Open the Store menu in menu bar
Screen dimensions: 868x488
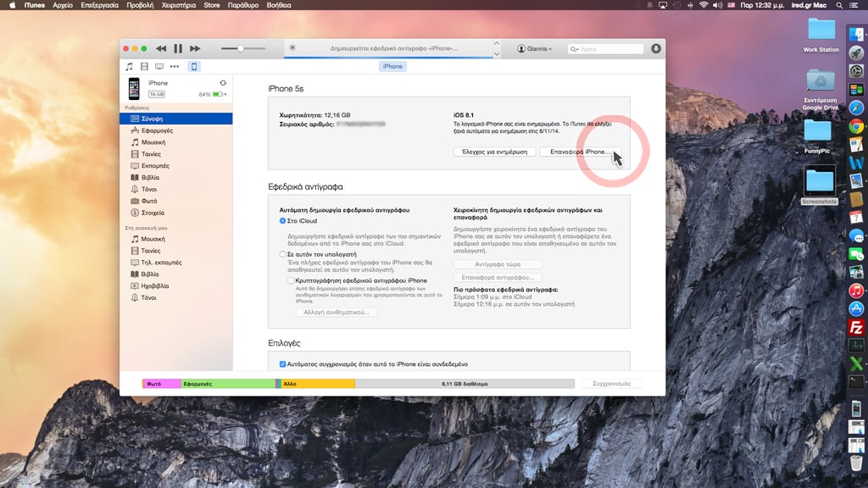click(x=212, y=5)
